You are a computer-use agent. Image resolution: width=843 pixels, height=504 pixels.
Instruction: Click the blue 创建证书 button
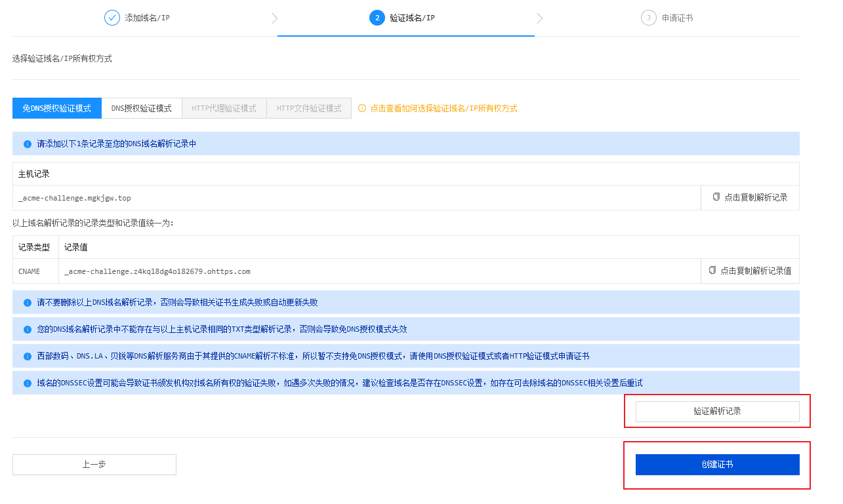pos(717,465)
